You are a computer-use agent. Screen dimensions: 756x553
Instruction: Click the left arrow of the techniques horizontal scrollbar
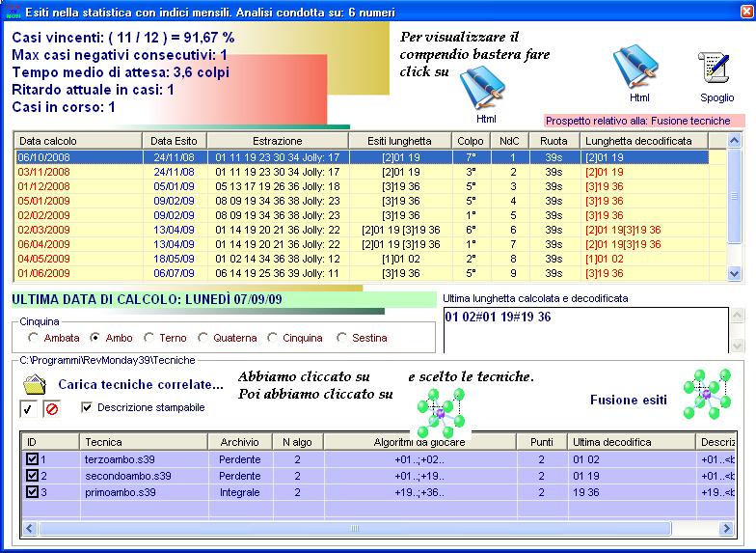point(30,529)
